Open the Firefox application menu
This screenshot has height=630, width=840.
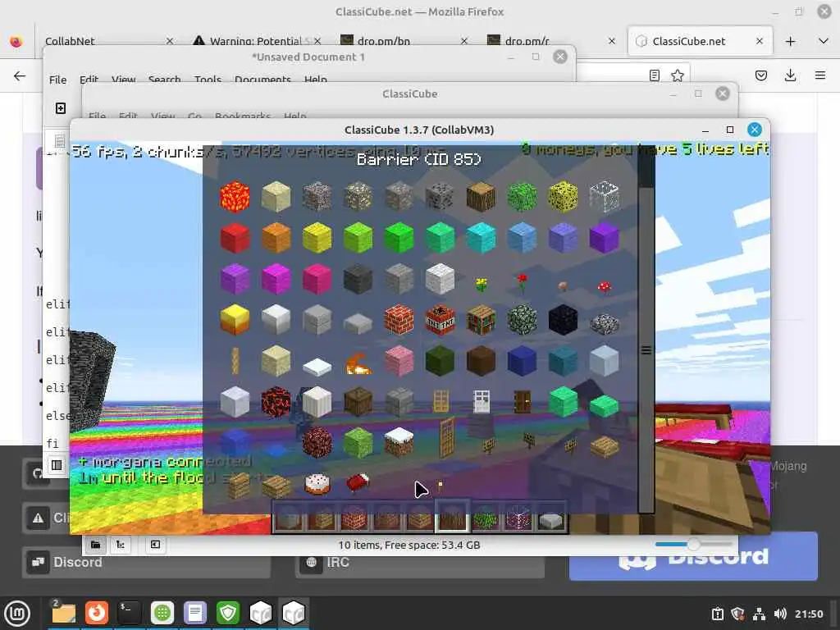pyautogui.click(x=820, y=75)
